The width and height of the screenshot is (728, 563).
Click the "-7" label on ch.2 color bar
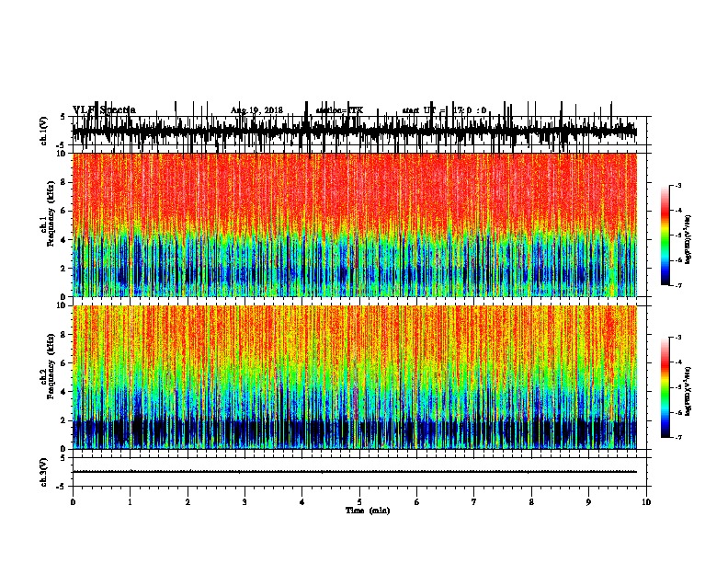pyautogui.click(x=677, y=437)
